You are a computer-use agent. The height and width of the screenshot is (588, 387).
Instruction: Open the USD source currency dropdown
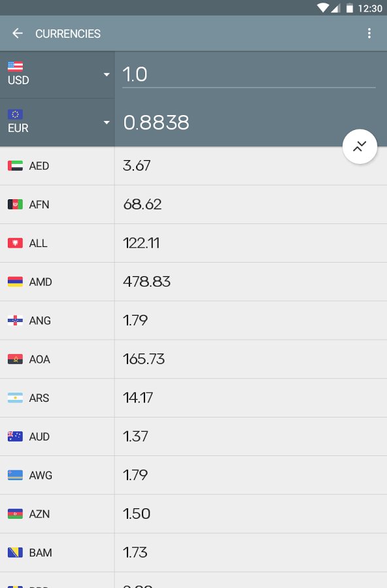(57, 74)
